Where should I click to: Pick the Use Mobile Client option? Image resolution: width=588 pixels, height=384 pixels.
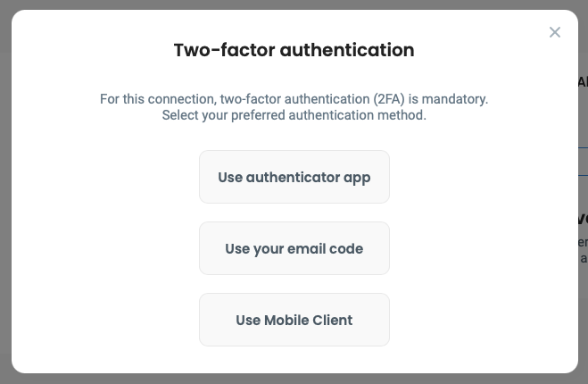tap(294, 320)
